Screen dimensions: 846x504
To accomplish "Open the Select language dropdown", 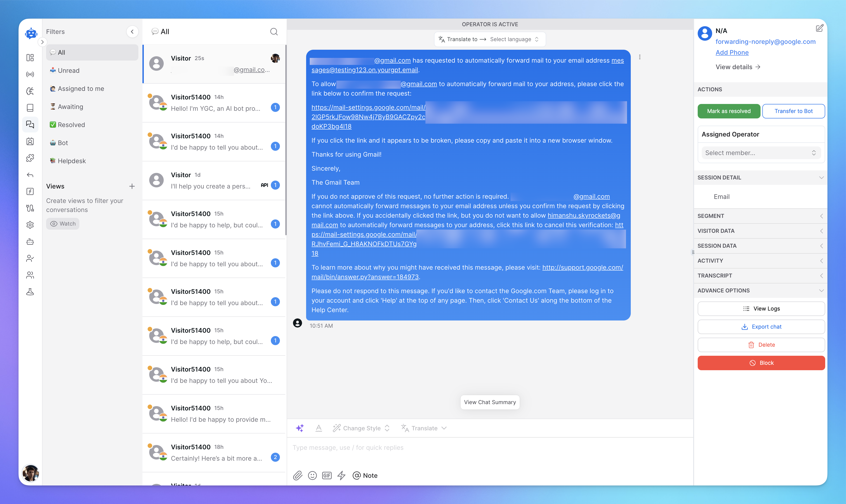I will pyautogui.click(x=514, y=39).
